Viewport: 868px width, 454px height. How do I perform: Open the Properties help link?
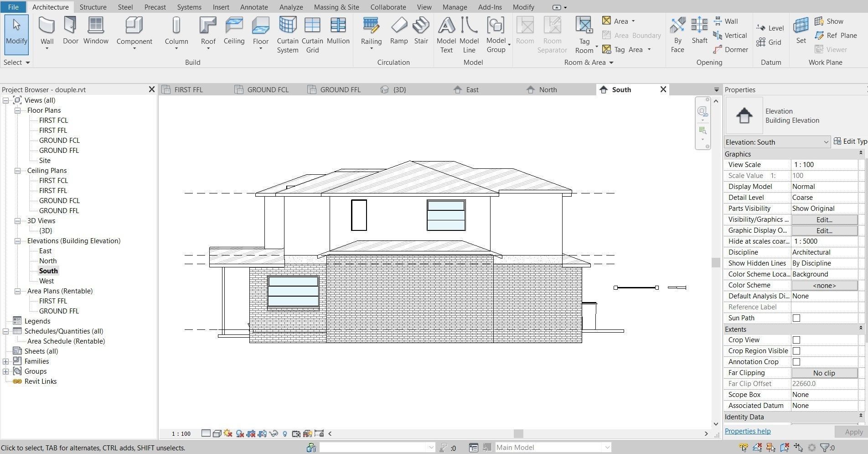pos(748,431)
